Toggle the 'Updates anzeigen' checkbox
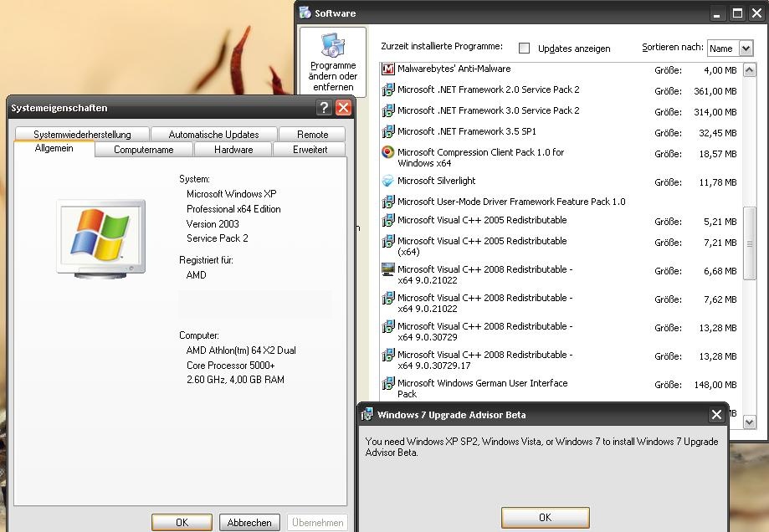Viewport: 769px width, 532px height. pos(525,48)
